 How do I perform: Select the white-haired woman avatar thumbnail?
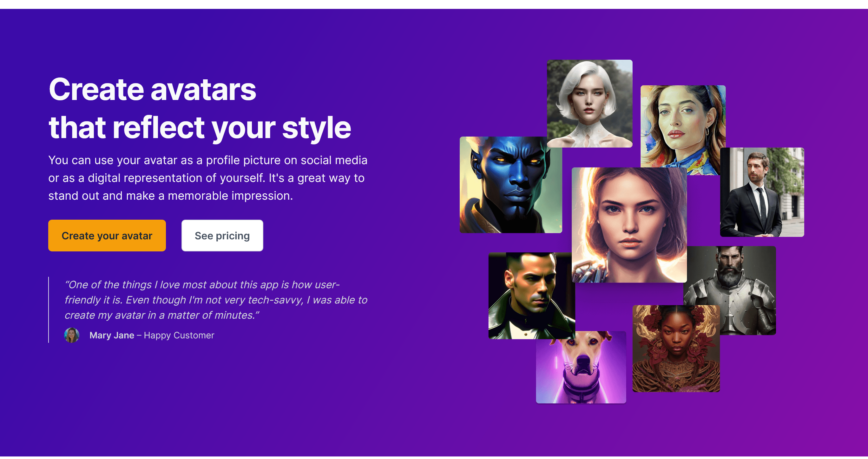[589, 103]
